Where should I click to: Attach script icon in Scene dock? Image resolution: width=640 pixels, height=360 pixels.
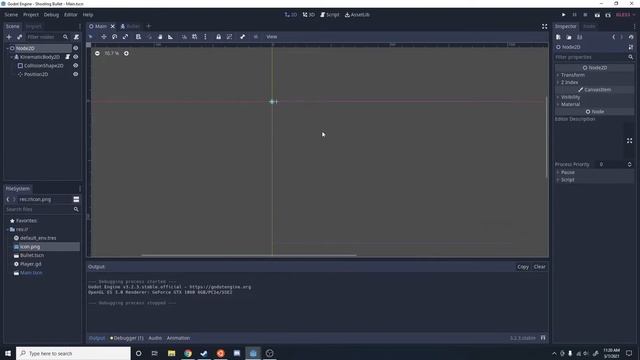click(x=76, y=37)
